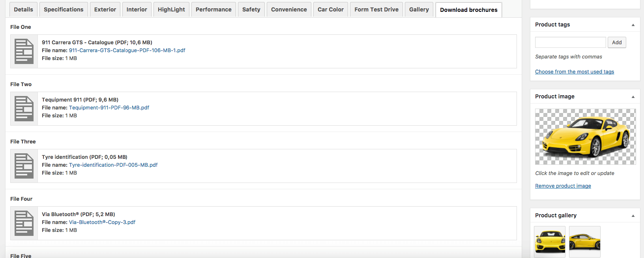This screenshot has height=258, width=644.
Task: Click Separate tags with commas hint
Action: (569, 57)
